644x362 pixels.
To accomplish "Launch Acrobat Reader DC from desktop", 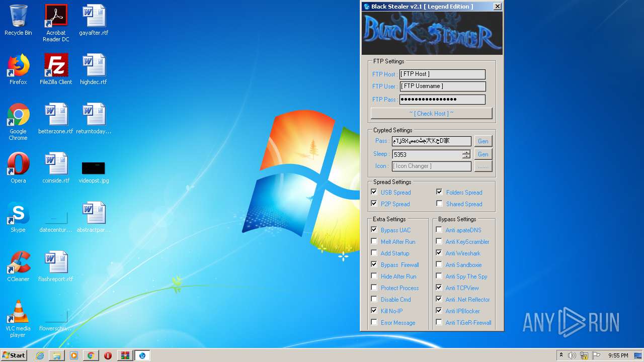I will [56, 23].
